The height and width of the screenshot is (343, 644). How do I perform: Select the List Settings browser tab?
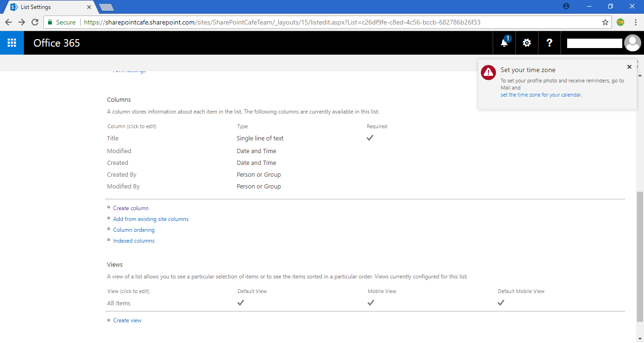click(49, 7)
